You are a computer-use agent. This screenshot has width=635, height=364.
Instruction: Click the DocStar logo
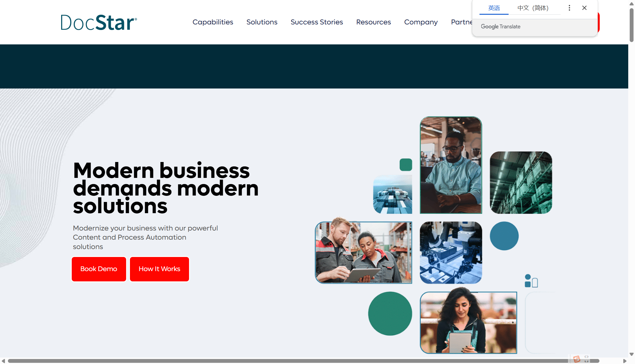(99, 22)
